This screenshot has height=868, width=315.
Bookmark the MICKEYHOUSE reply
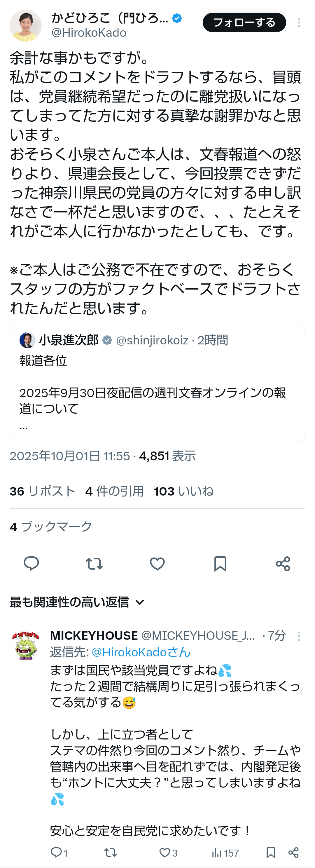(271, 853)
